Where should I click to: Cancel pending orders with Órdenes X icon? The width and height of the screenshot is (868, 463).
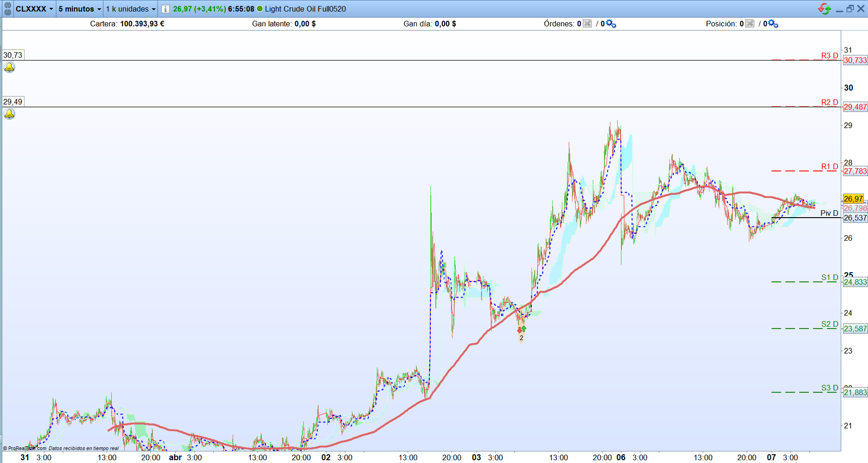[x=587, y=24]
